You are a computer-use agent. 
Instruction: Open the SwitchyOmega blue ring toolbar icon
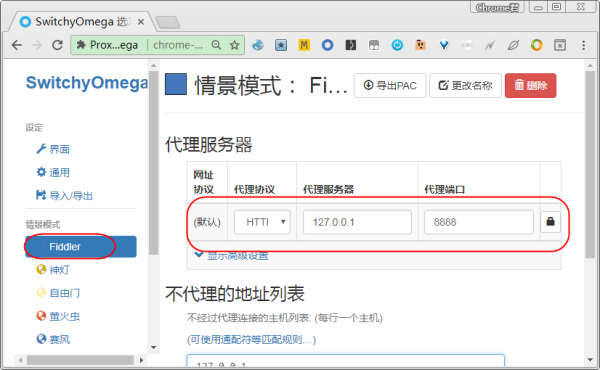click(x=327, y=45)
